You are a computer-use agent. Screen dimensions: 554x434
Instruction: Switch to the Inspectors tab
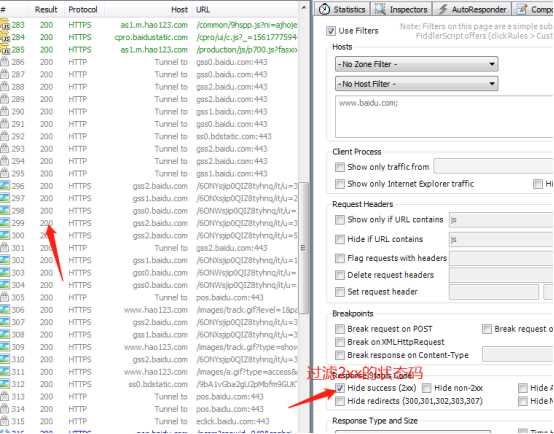pyautogui.click(x=401, y=9)
